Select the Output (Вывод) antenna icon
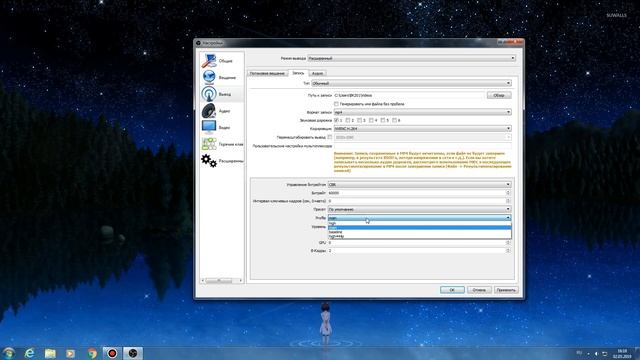The height and width of the screenshot is (360, 640). coord(209,94)
